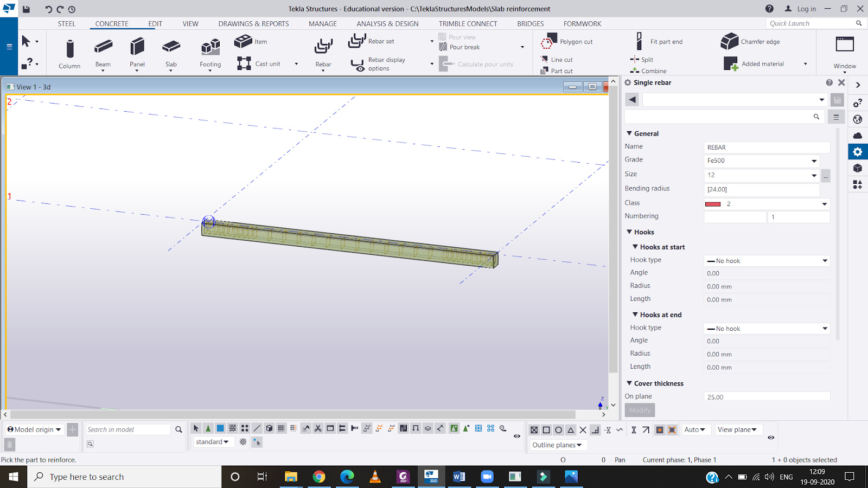Screen dimensions: 868x488
Task: Toggle snap to end points square switch
Action: pyautogui.click(x=546, y=430)
